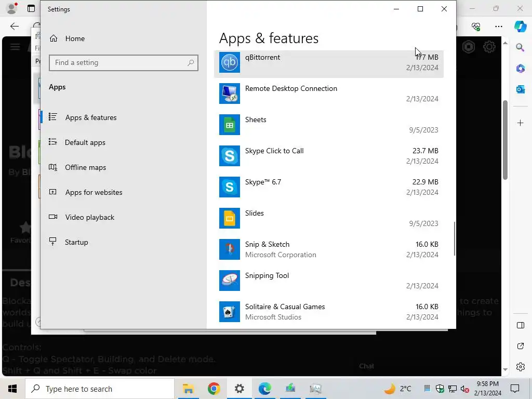Screen dimensions: 532x399
Task: Click the plus icon in Edge sidebar
Action: 520,123
